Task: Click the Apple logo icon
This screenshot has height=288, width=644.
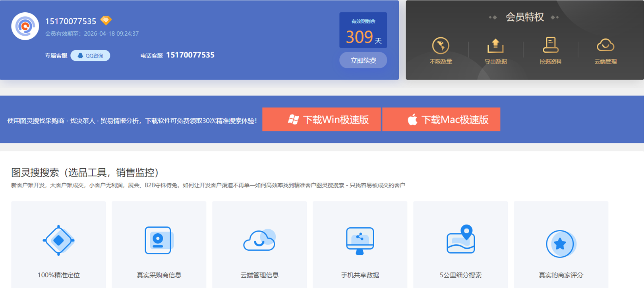Action: pyautogui.click(x=412, y=119)
